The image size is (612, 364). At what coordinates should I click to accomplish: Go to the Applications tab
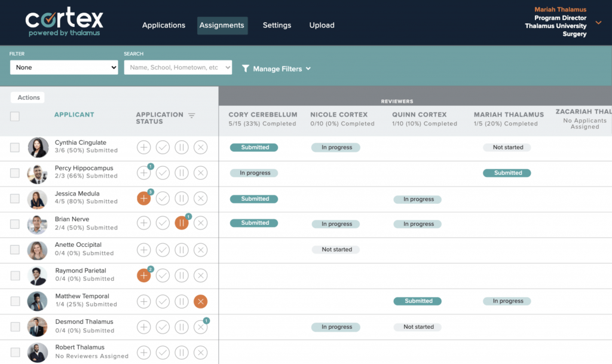(164, 25)
